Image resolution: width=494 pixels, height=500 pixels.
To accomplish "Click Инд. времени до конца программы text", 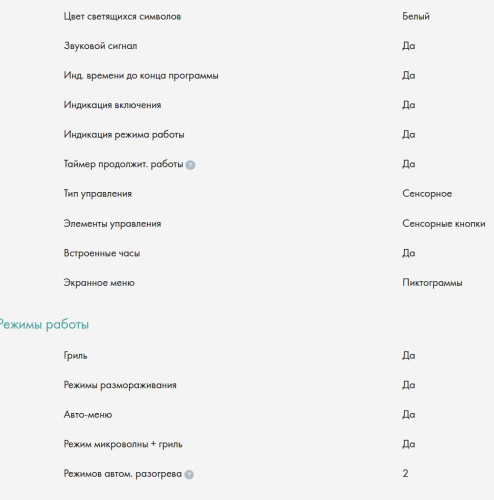I will pyautogui.click(x=141, y=76).
